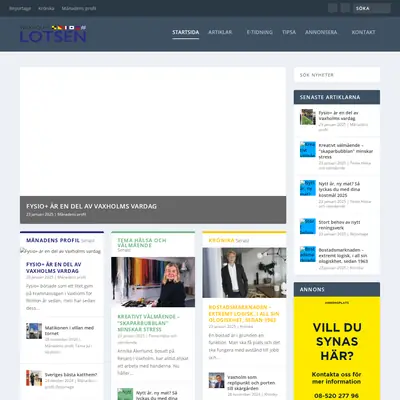The width and height of the screenshot is (400, 400).
Task: Click the Sök nyheter search box
Action: pos(337,75)
